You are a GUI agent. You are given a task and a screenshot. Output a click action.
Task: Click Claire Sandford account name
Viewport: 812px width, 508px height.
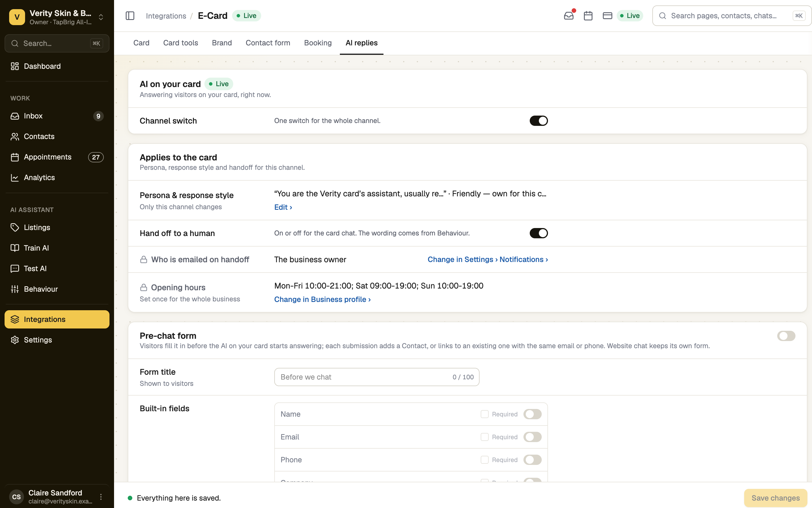click(x=55, y=493)
